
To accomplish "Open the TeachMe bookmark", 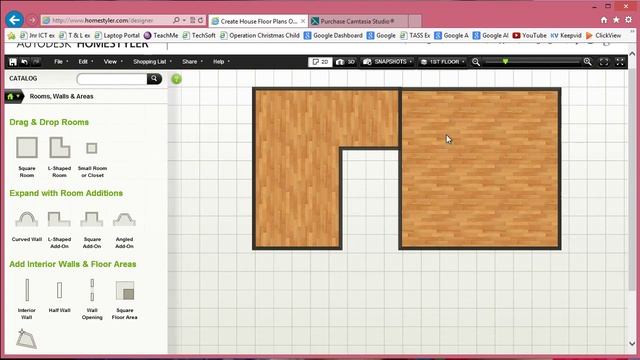I will 161,36.
